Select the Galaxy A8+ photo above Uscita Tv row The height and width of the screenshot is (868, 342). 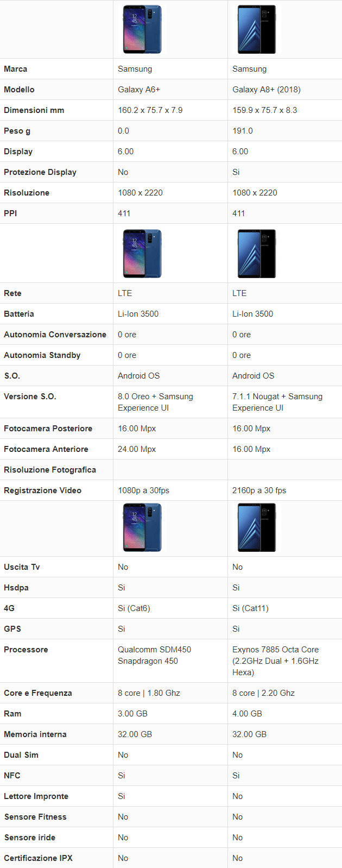coord(257,528)
